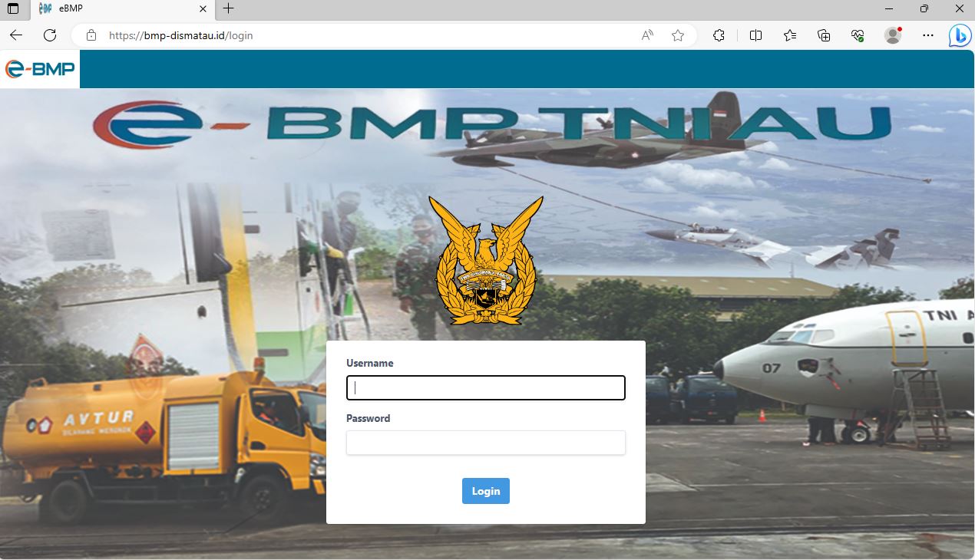This screenshot has width=975, height=560.
Task: Open browser Collections
Action: tap(824, 35)
